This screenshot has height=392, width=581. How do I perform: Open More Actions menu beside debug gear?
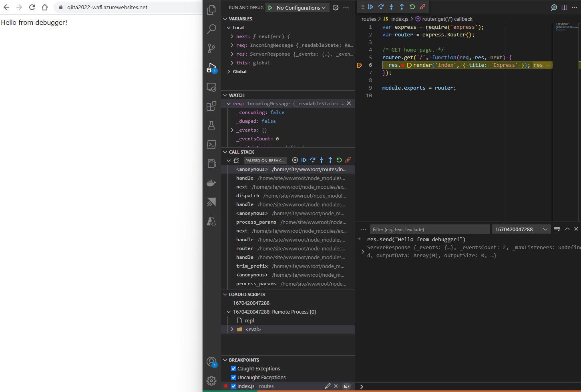coord(346,8)
